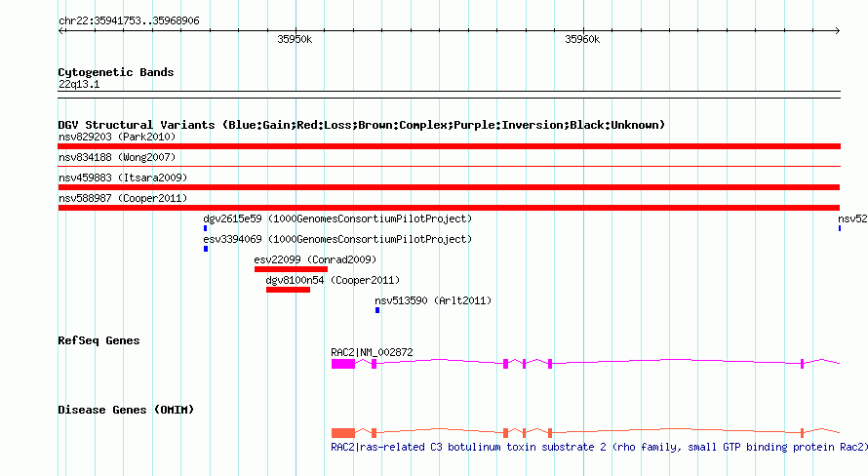868x476 pixels.
Task: Click the nsv52 blue marker at right edge
Action: pos(840,228)
